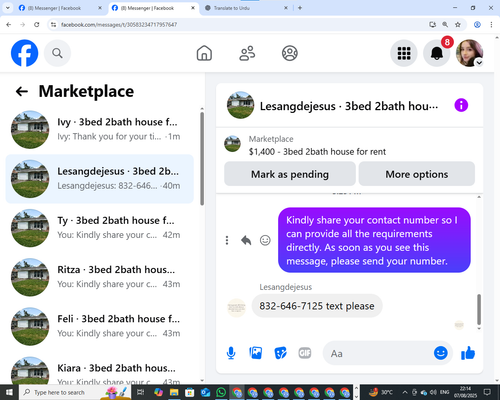Record a voice clip with microphone
The image size is (500, 400).
click(231, 353)
